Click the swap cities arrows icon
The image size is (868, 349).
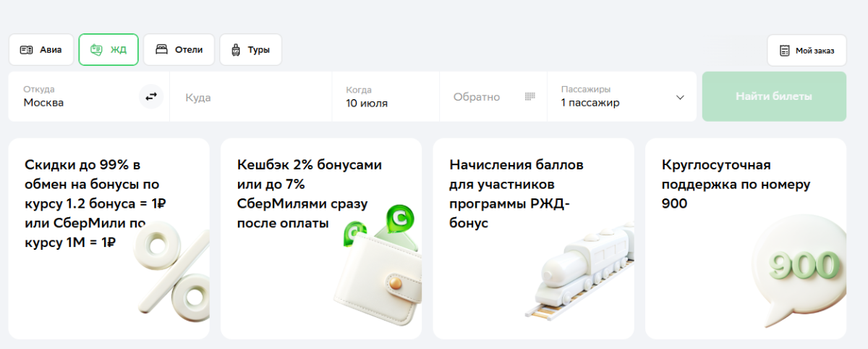[151, 96]
